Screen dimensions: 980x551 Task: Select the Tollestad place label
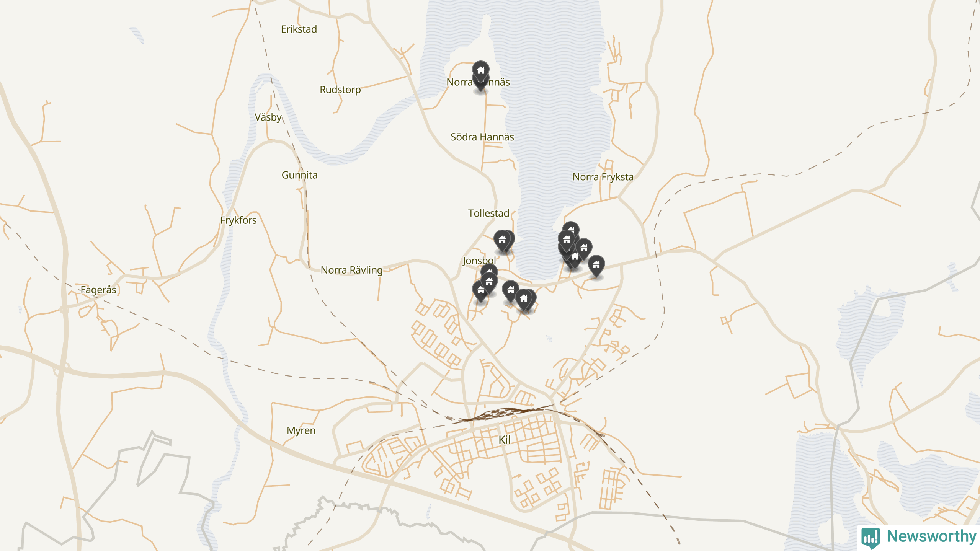[x=488, y=213]
